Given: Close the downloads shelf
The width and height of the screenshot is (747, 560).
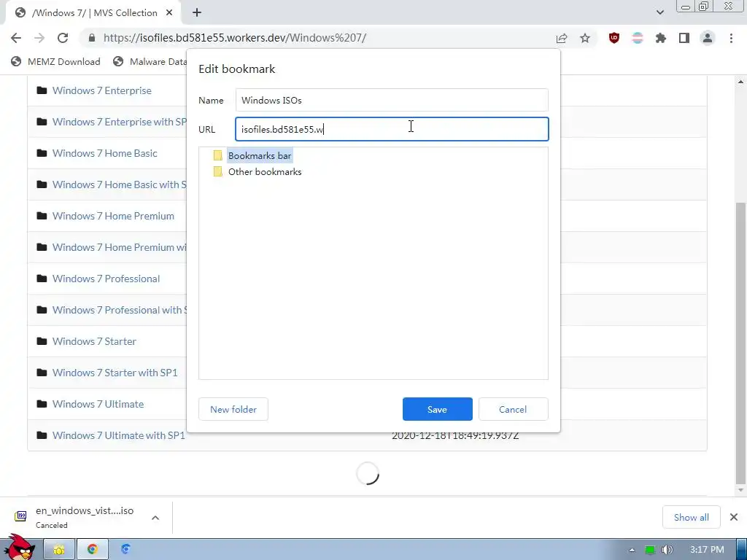Looking at the screenshot, I should (734, 517).
